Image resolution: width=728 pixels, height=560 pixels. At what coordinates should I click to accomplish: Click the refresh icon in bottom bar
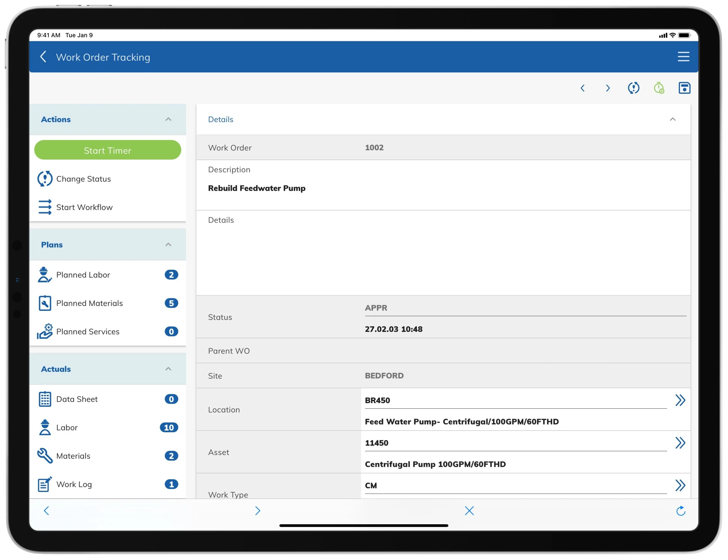tap(681, 511)
